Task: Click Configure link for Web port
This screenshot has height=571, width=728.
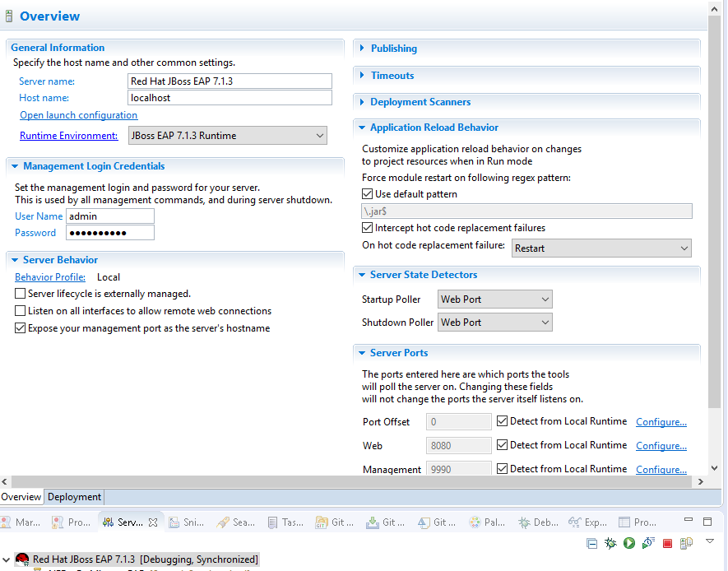Action: coord(661,445)
